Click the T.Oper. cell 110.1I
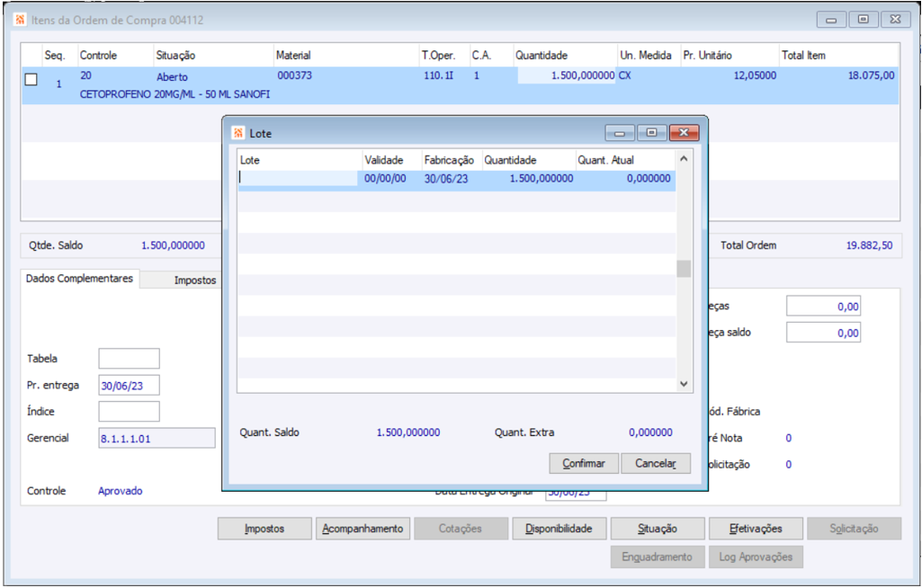Viewport: 922px width, 588px height. click(x=439, y=76)
